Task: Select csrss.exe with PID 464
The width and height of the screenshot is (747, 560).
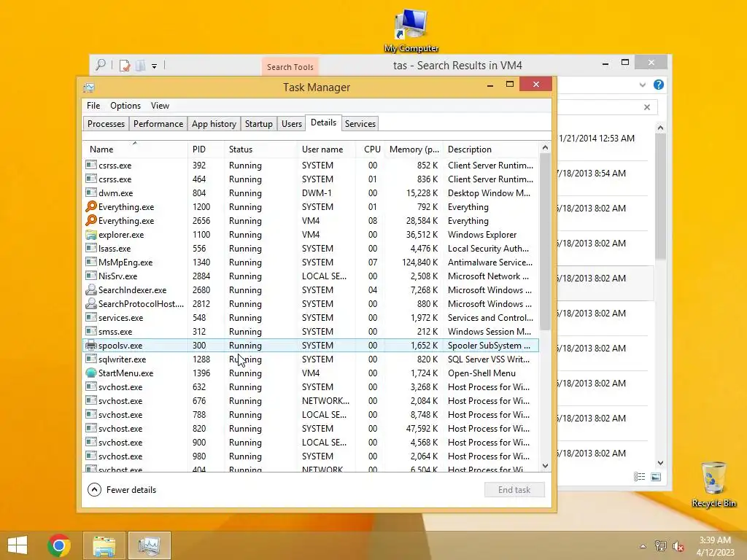Action: click(x=311, y=179)
